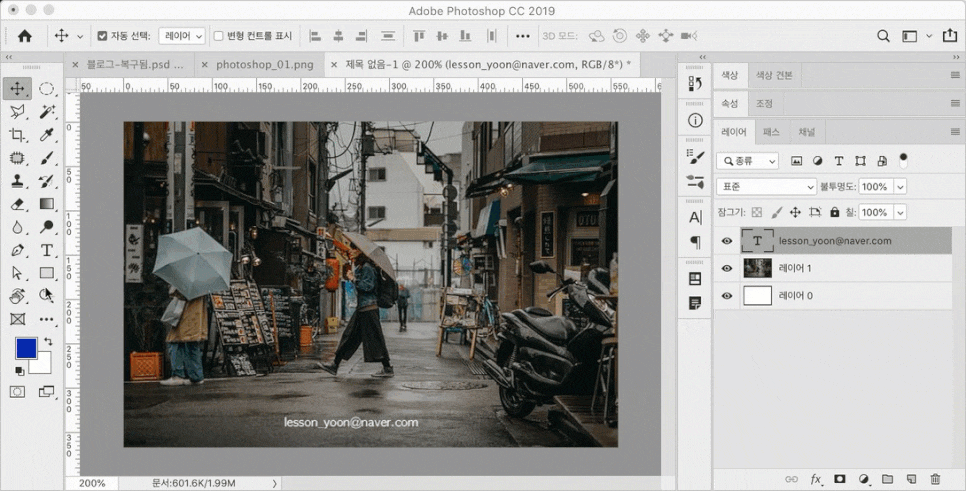
Task: Select the Path Selection arrow tool
Action: 17,273
